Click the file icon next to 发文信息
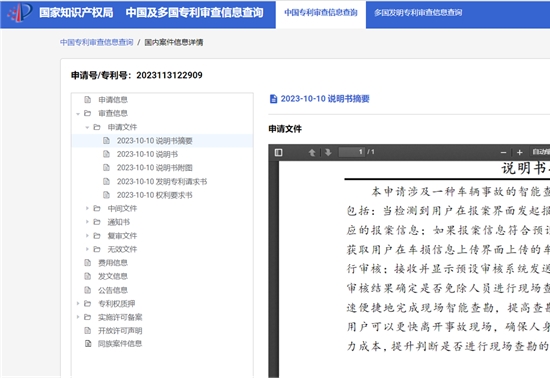The width and height of the screenshot is (550, 378). tap(87, 277)
